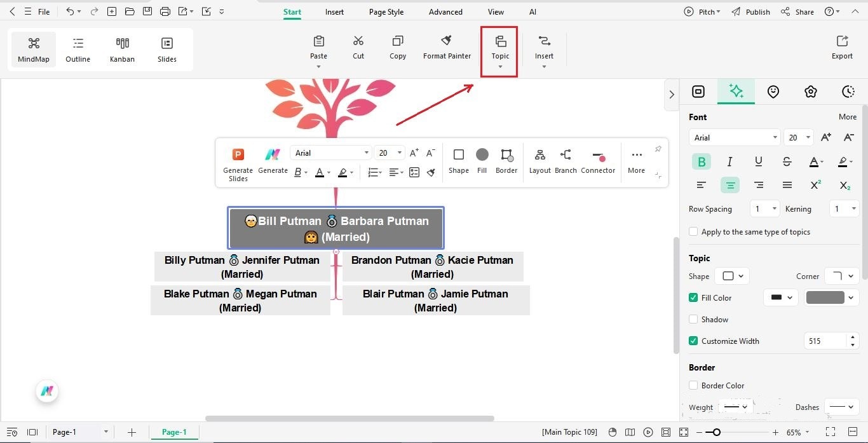Screen dimensions: 868x443
Task: Click More link in Font section
Action: pyautogui.click(x=848, y=117)
